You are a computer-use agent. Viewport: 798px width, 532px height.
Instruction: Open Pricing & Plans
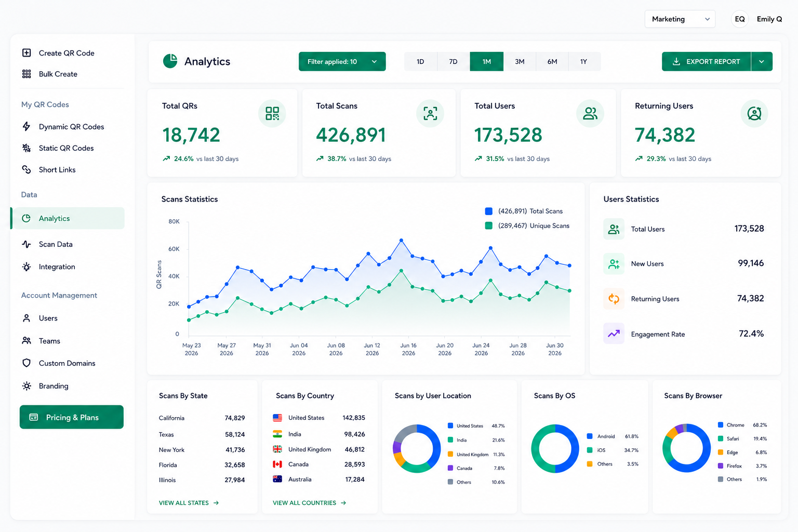point(72,417)
